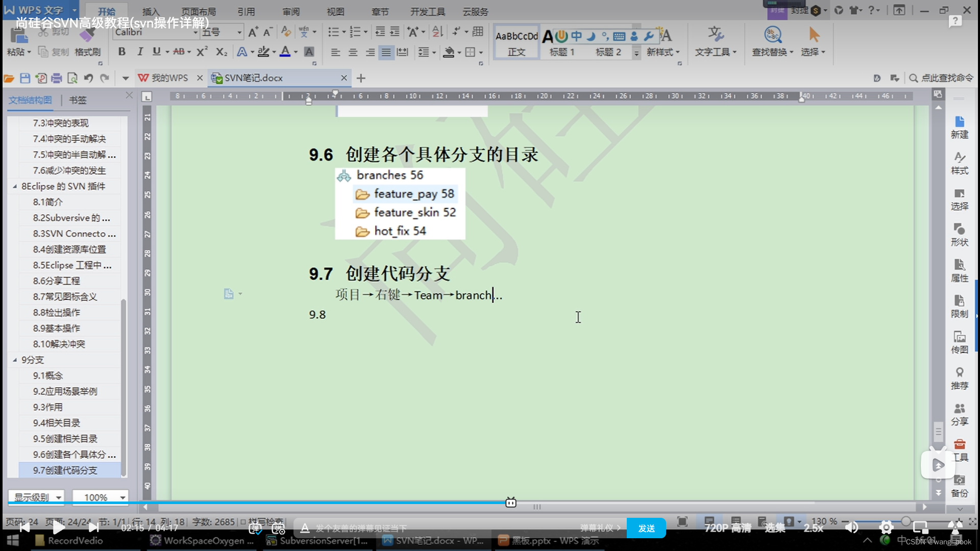Viewport: 980px width, 551px height.
Task: Open the font name dropdown (Calibri)
Action: 195,32
